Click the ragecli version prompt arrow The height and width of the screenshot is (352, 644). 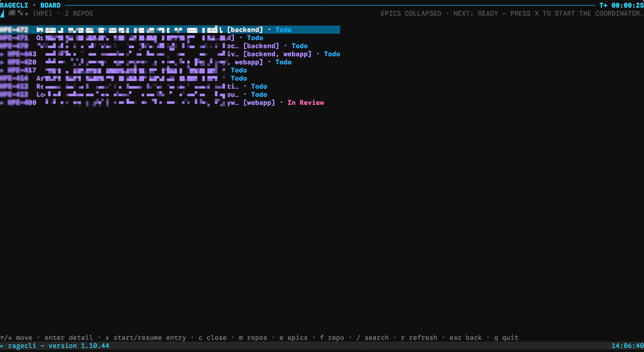click(x=2, y=346)
